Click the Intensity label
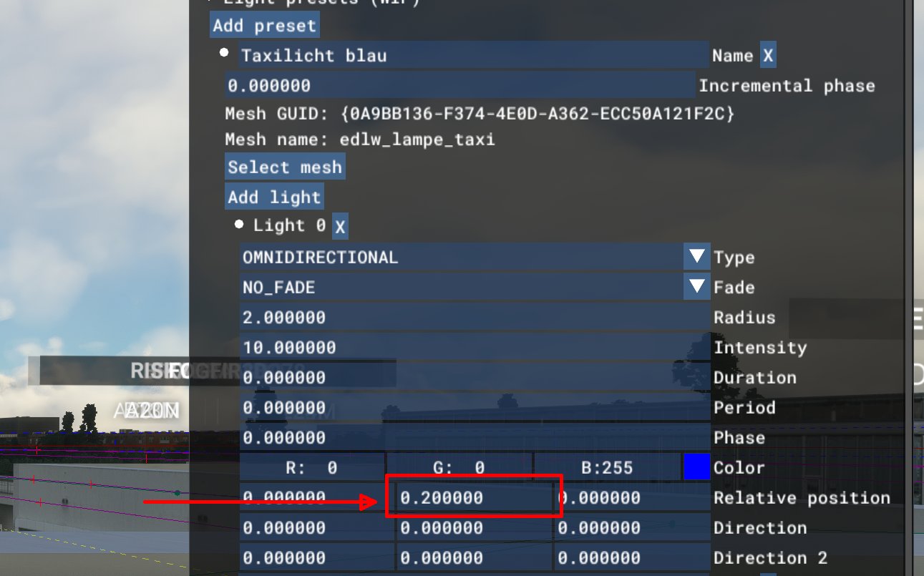Viewport: 924px width, 576px height. click(x=760, y=348)
